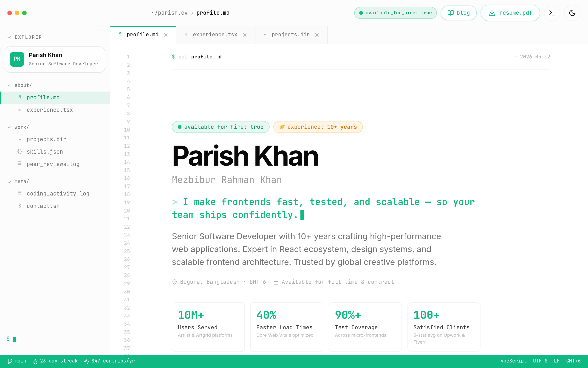Click the sidebar terminal prompt input
The width and height of the screenshot is (588, 368).
coord(55,339)
